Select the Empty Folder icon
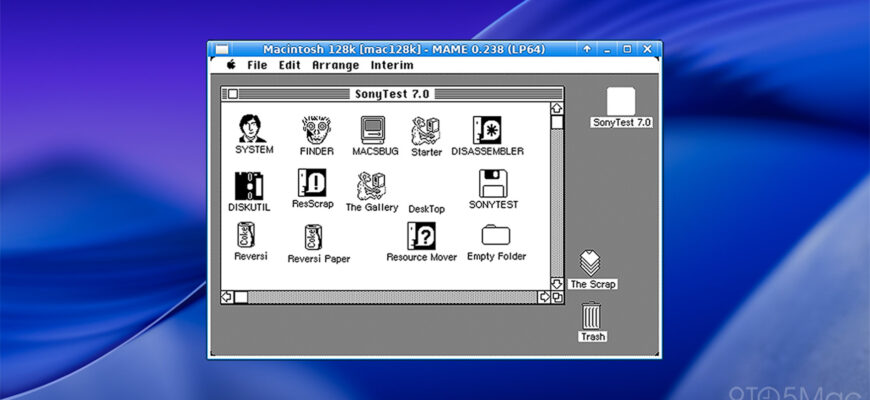870x400 pixels. point(495,235)
